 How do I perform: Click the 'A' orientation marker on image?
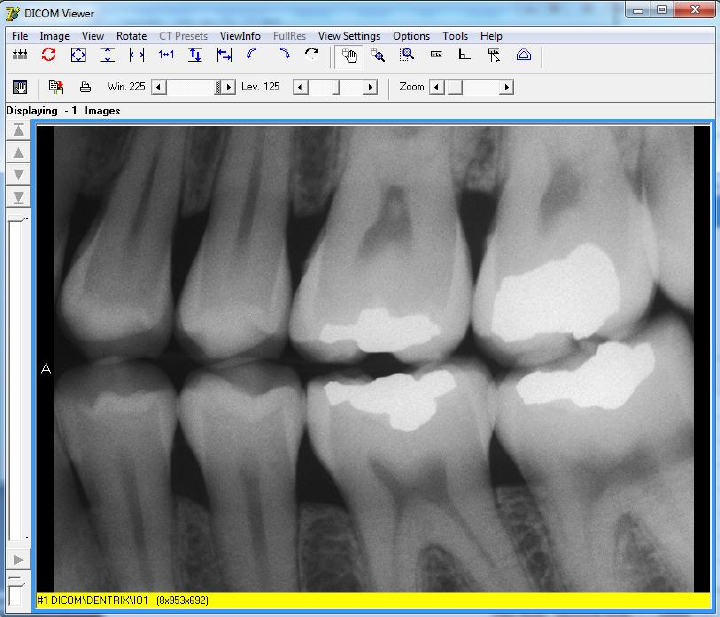click(46, 369)
